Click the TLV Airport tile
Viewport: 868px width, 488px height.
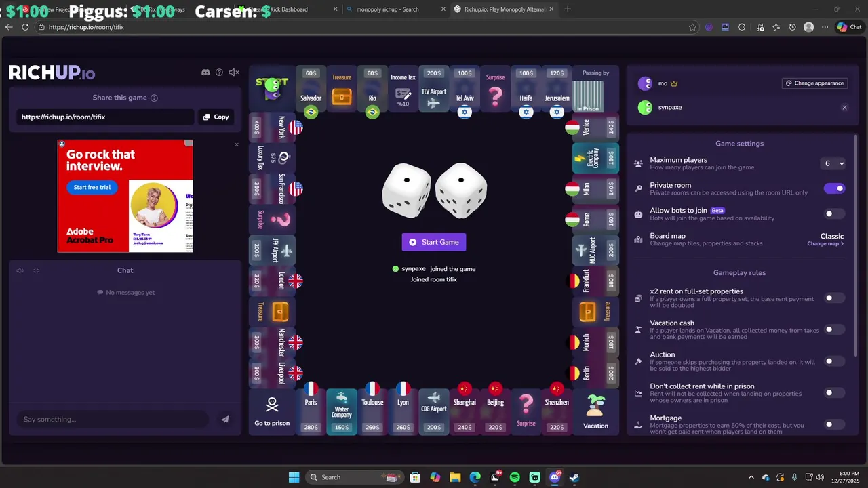434,89
